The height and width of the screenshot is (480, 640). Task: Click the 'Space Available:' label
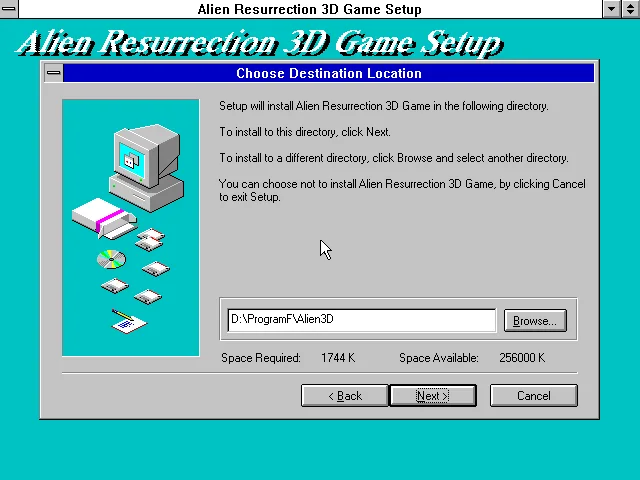pos(439,358)
